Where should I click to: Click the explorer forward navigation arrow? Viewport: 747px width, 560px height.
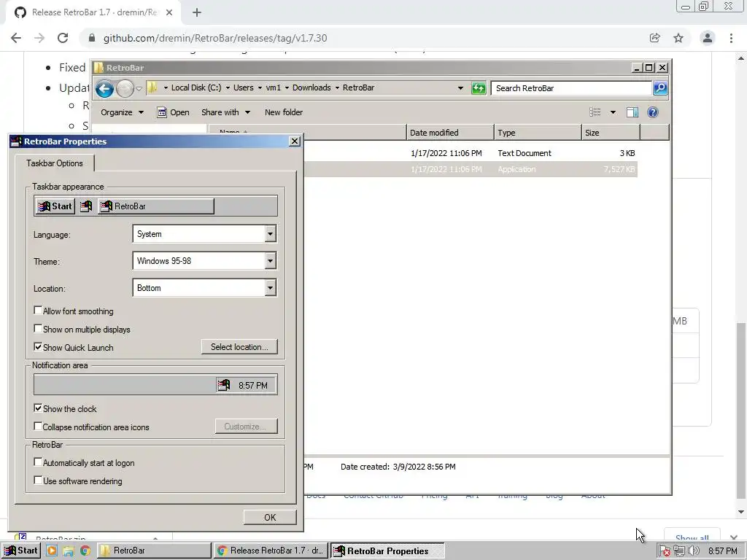point(125,88)
